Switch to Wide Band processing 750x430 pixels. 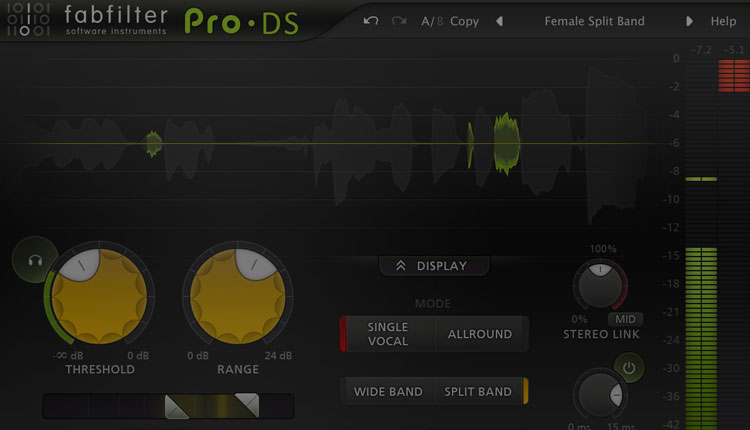click(x=387, y=391)
